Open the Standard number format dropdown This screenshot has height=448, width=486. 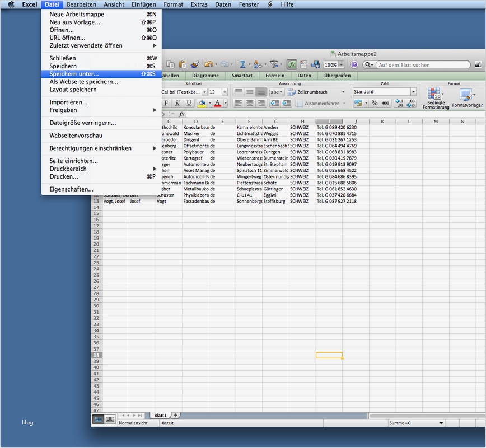click(413, 92)
